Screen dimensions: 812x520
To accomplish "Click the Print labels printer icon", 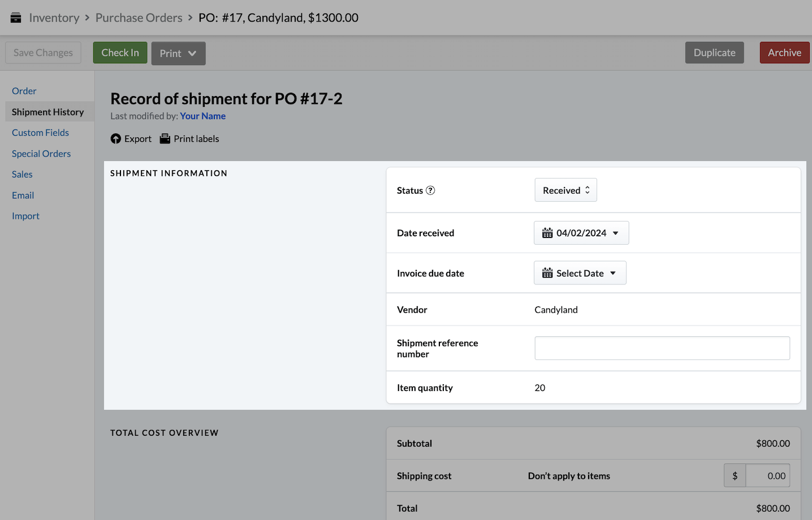I will click(165, 139).
